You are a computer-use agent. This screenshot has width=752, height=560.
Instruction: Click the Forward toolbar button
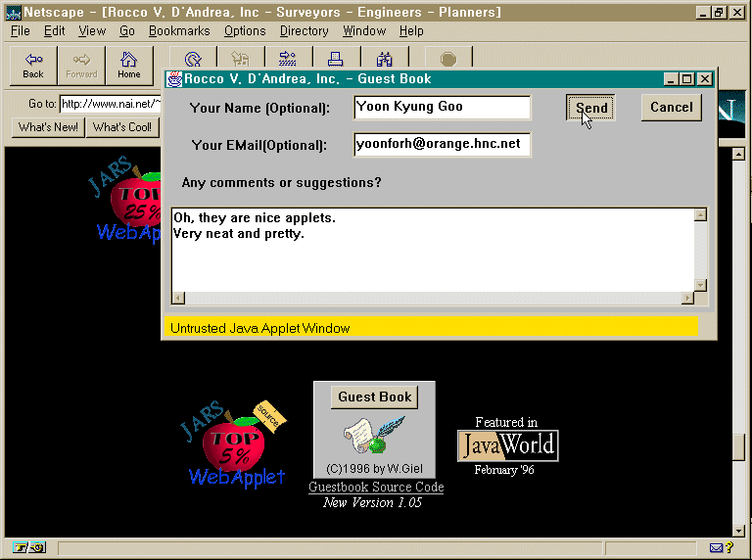pyautogui.click(x=81, y=66)
